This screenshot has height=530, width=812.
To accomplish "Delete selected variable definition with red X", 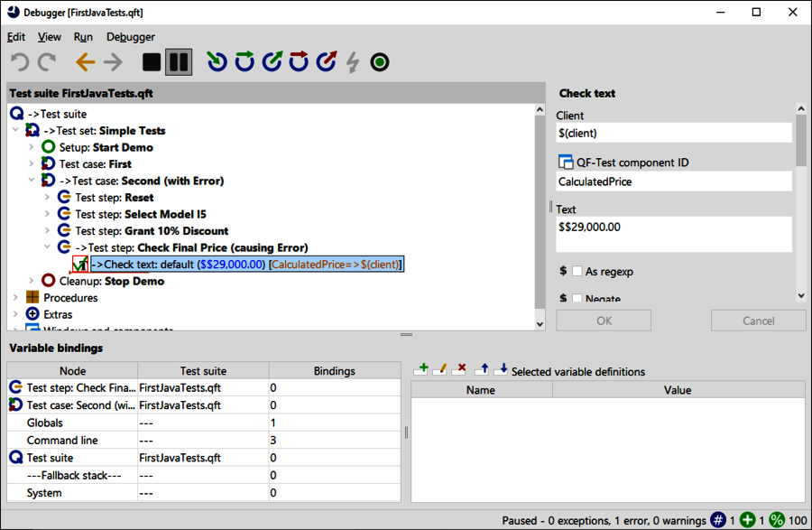I will pos(460,369).
